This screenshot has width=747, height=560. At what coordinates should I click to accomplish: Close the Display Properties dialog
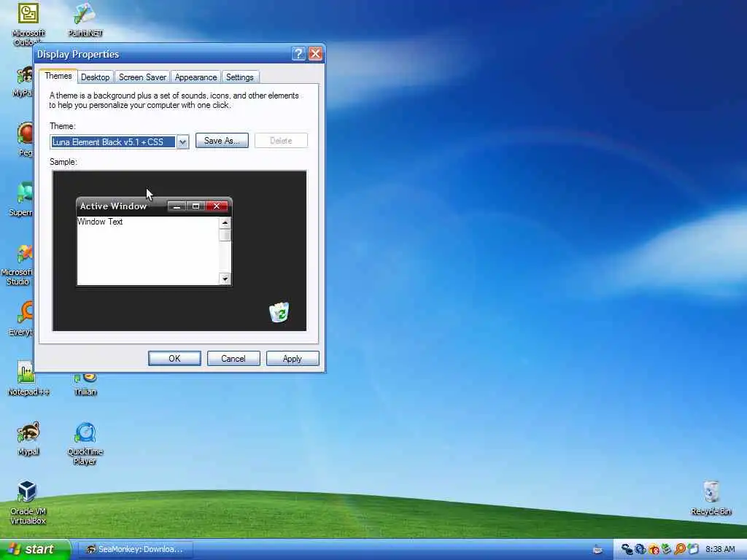[315, 54]
